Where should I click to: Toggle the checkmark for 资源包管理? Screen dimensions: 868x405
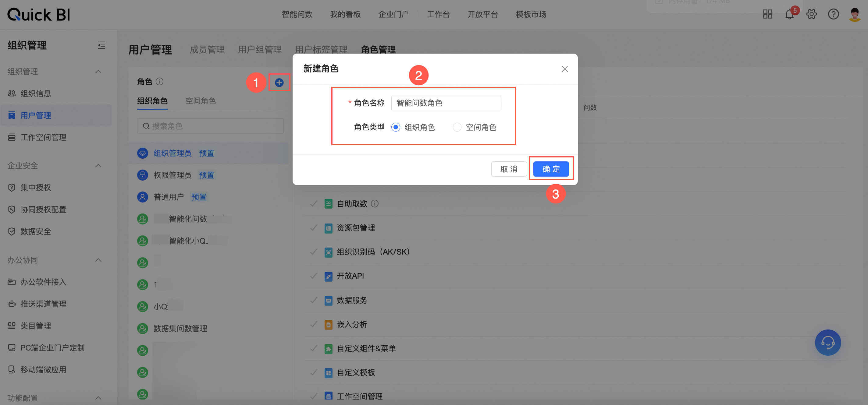tap(313, 228)
